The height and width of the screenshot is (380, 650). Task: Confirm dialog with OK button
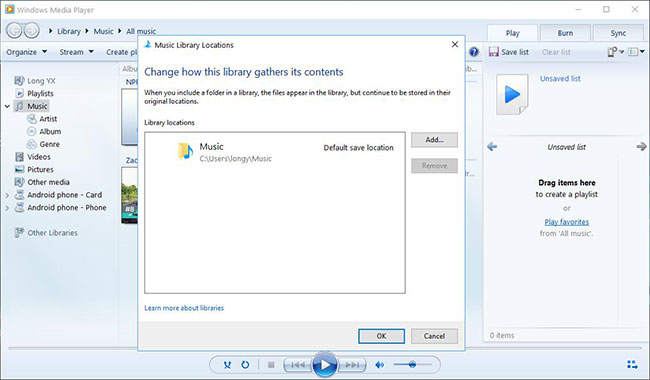381,336
